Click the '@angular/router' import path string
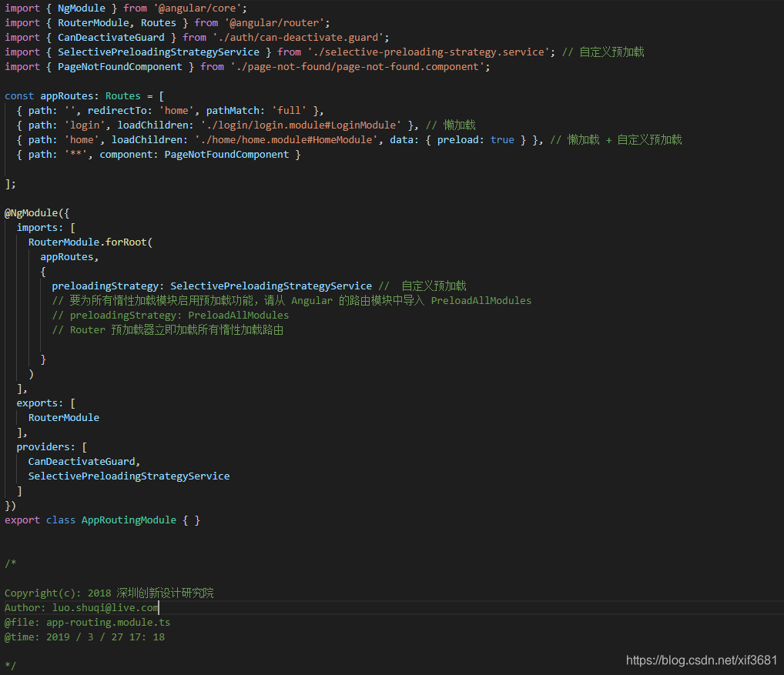Screen dimensions: 784x675 point(274,23)
